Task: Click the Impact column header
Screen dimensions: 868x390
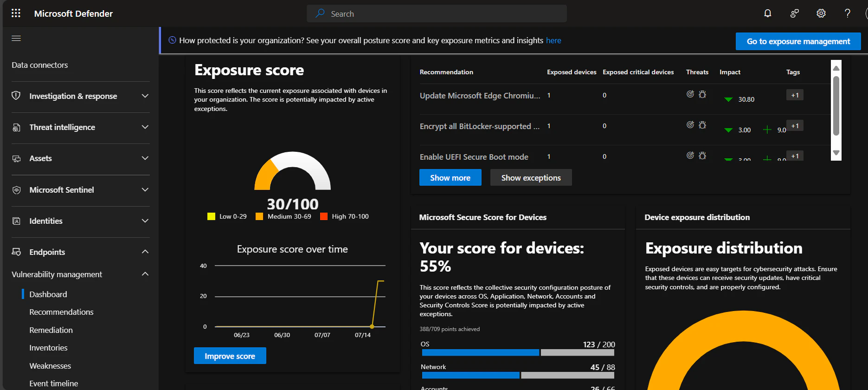Action: click(x=730, y=72)
